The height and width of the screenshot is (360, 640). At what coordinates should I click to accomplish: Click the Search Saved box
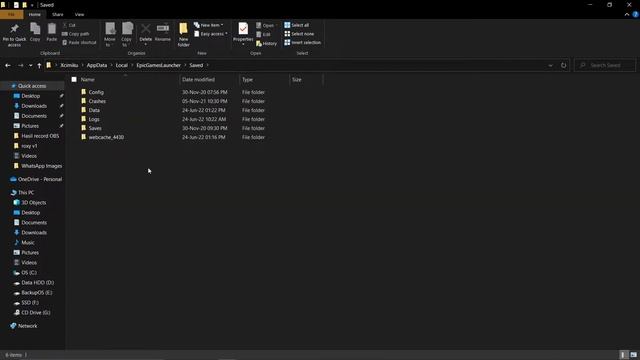click(605, 65)
